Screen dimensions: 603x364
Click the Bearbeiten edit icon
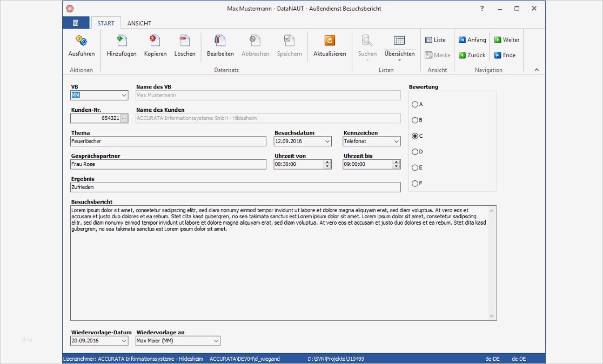[220, 41]
